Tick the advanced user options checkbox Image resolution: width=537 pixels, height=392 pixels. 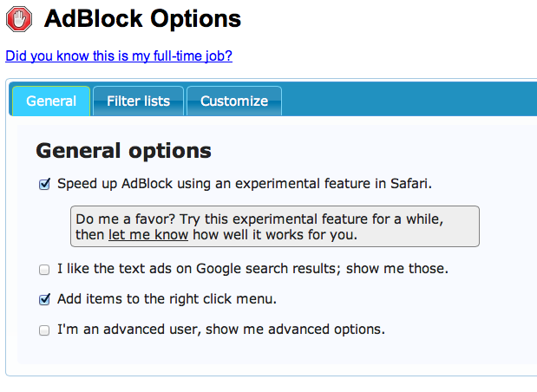44,330
